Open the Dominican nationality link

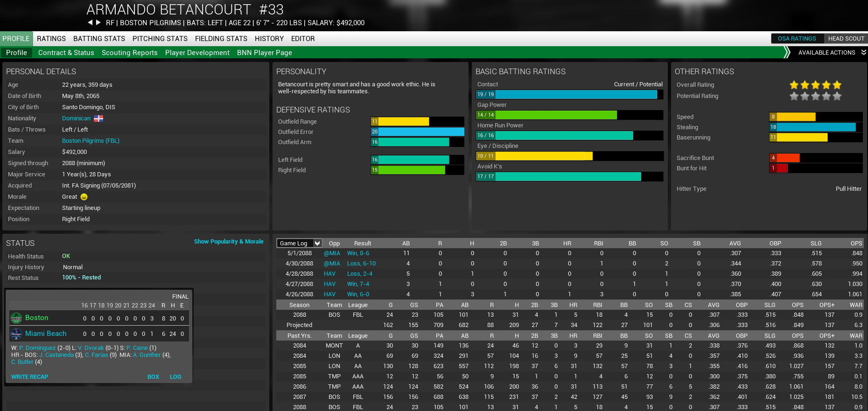click(x=76, y=118)
